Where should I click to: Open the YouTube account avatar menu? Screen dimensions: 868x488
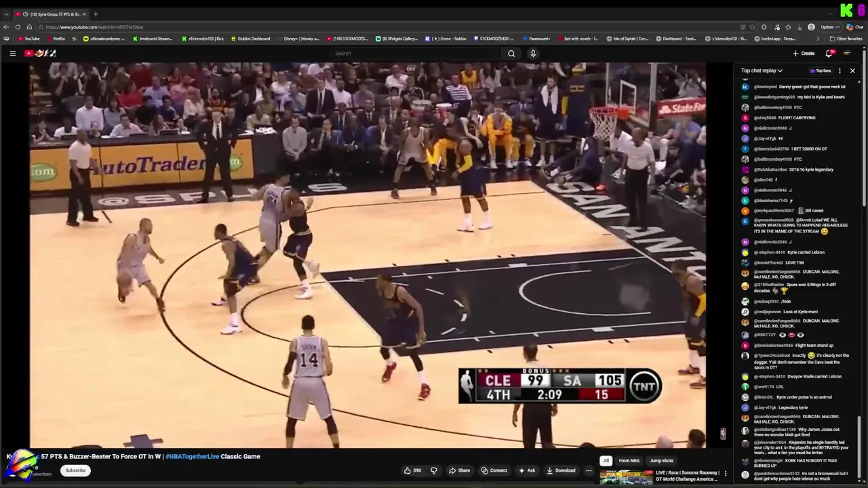847,54
